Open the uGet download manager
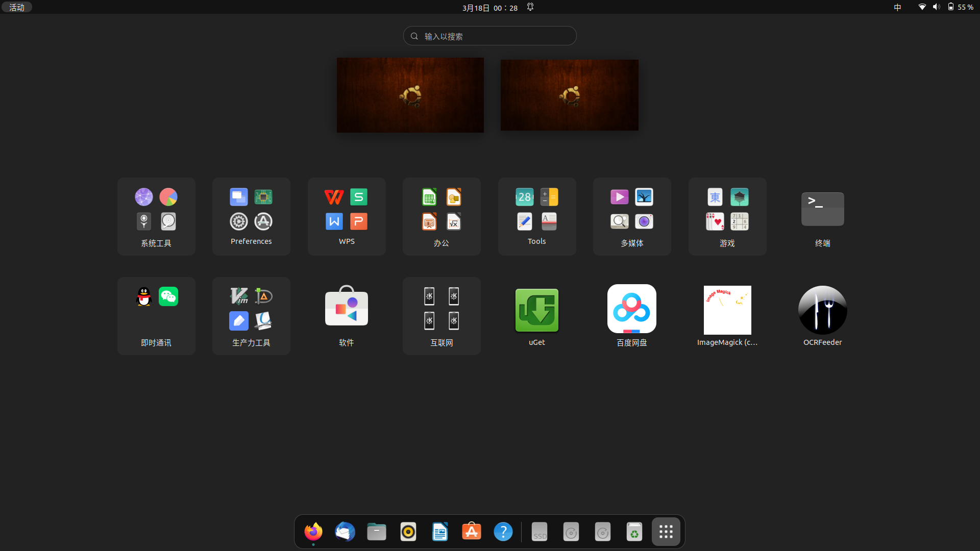The width and height of the screenshot is (980, 551). click(x=536, y=310)
